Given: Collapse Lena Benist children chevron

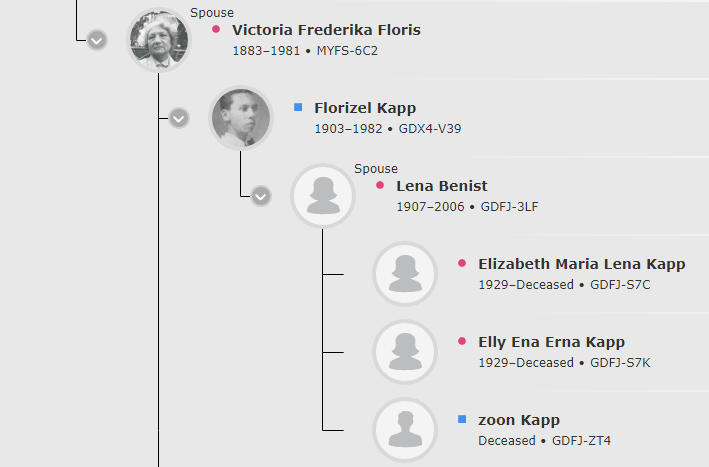Looking at the screenshot, I should pyautogui.click(x=261, y=196).
